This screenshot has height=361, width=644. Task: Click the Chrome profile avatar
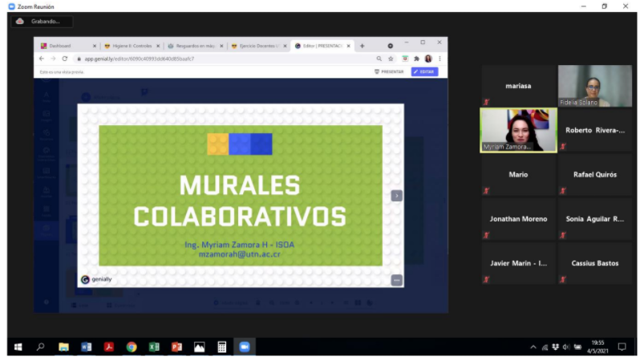(428, 59)
